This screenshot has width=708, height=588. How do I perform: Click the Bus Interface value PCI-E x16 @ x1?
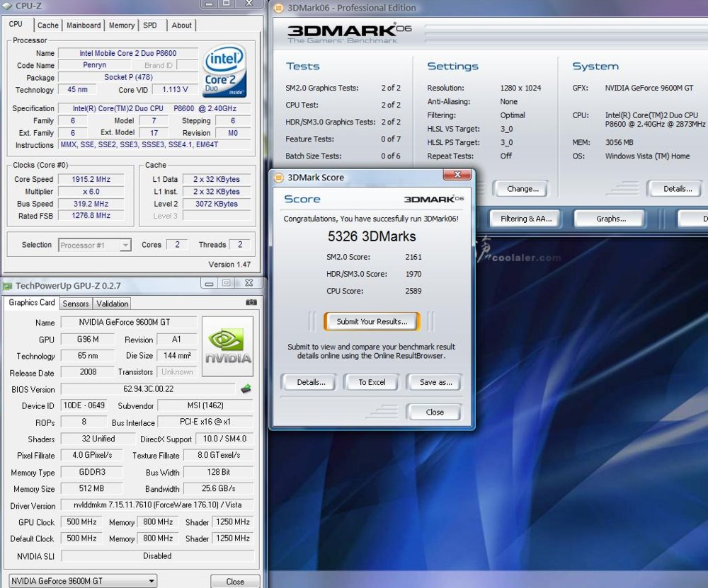pos(205,422)
